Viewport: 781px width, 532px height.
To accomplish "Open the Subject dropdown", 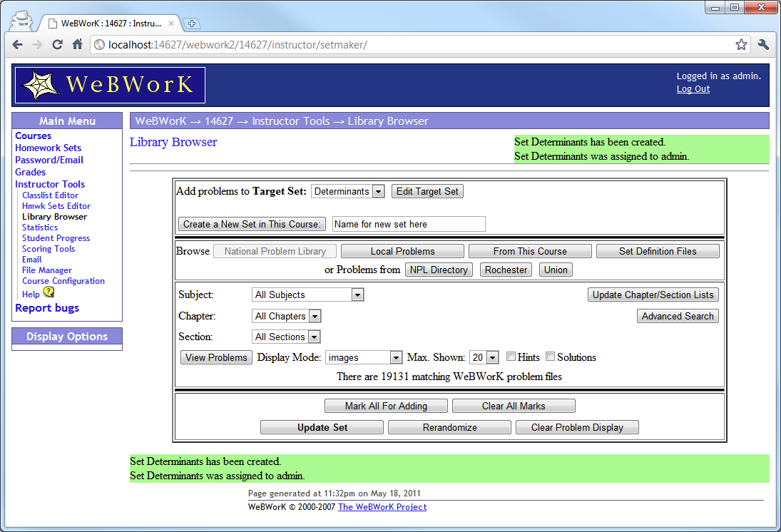I will point(308,295).
